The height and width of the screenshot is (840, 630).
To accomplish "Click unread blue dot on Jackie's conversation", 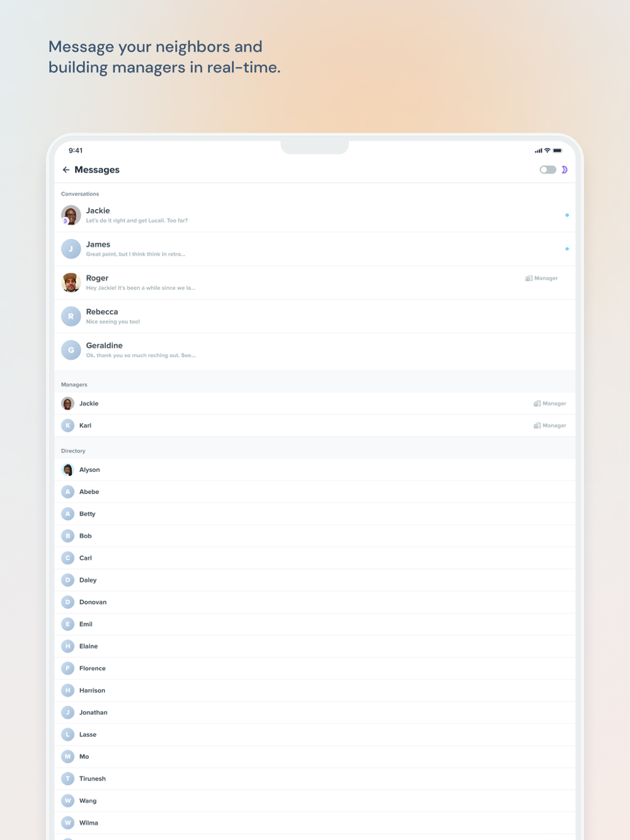I will [x=567, y=215].
